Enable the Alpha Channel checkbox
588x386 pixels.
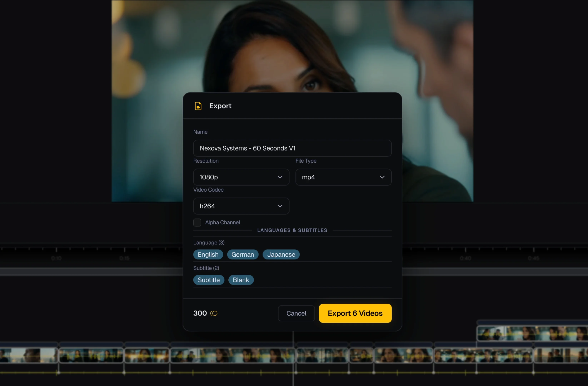coord(197,222)
